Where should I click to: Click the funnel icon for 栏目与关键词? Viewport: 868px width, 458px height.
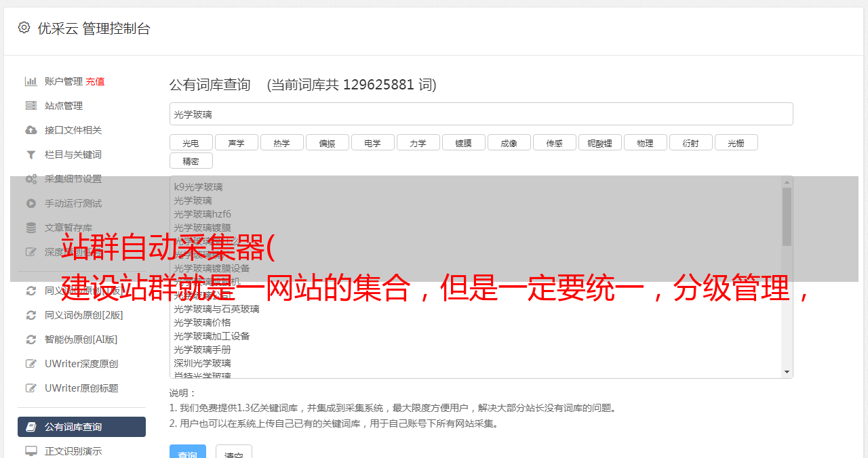click(x=31, y=154)
